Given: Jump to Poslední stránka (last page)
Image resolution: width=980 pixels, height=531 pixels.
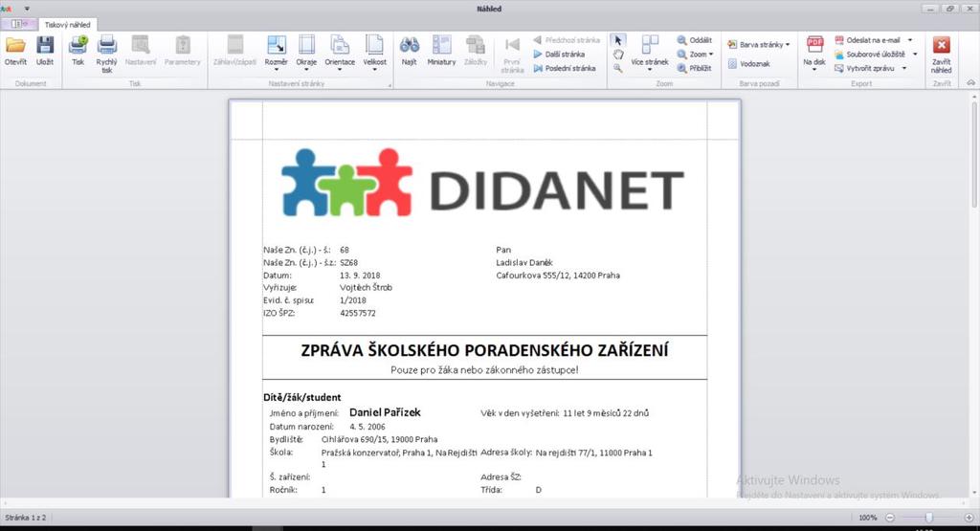Looking at the screenshot, I should pyautogui.click(x=565, y=68).
